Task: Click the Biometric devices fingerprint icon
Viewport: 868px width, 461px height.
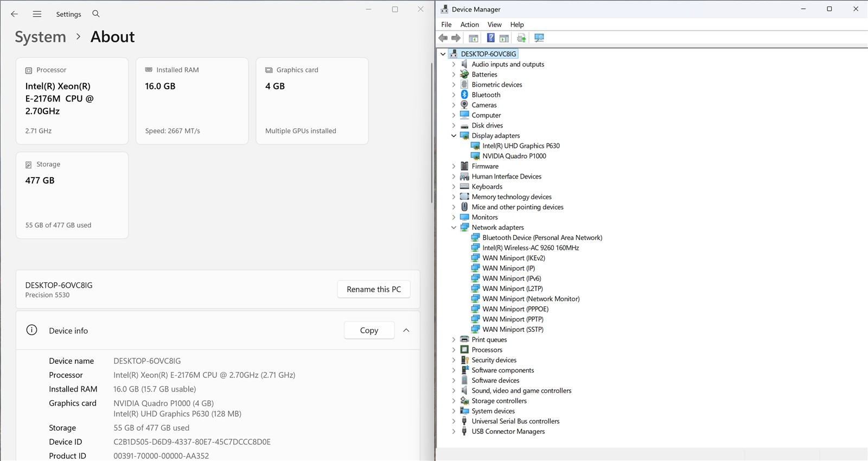Action: tap(464, 84)
